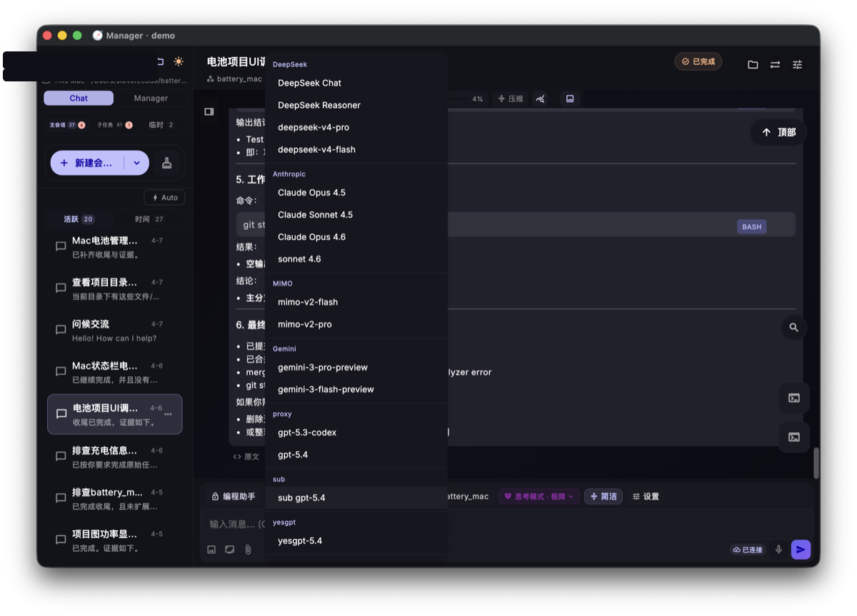The image size is (857, 616).
Task: Choose Claude Opus 4.6 model
Action: tap(356, 237)
